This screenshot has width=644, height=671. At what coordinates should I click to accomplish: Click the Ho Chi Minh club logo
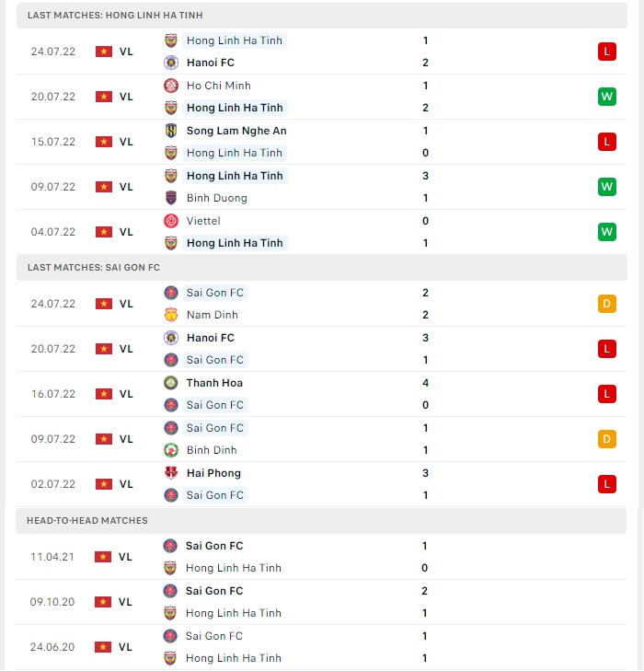(x=171, y=86)
